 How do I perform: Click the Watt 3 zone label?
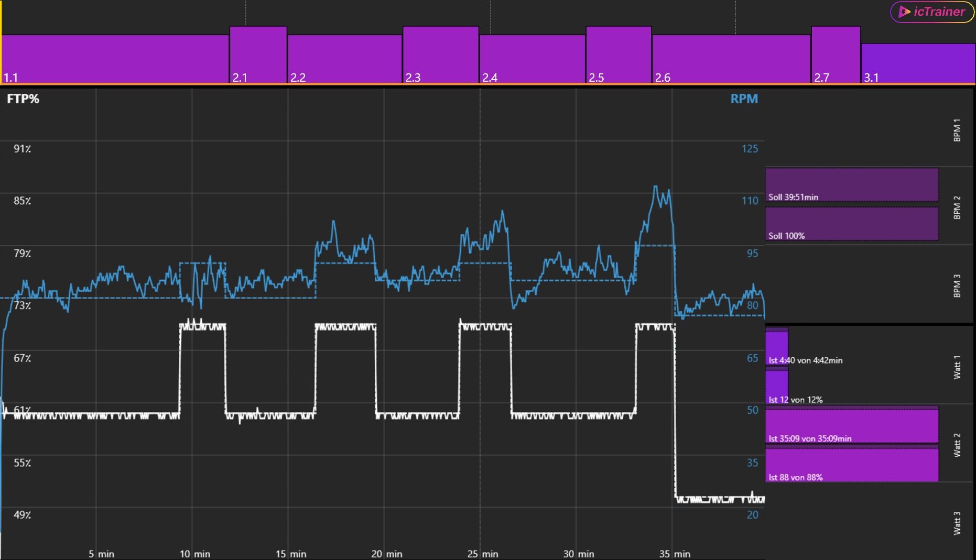957,523
